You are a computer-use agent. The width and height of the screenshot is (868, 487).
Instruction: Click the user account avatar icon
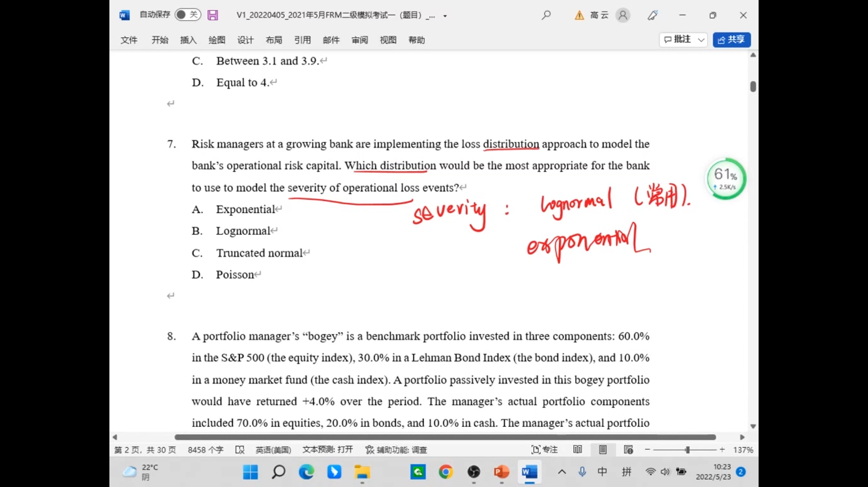click(x=623, y=15)
